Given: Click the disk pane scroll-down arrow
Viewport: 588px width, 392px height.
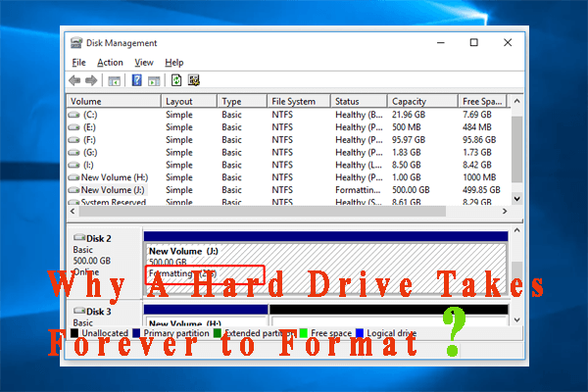Looking at the screenshot, I should click(516, 319).
